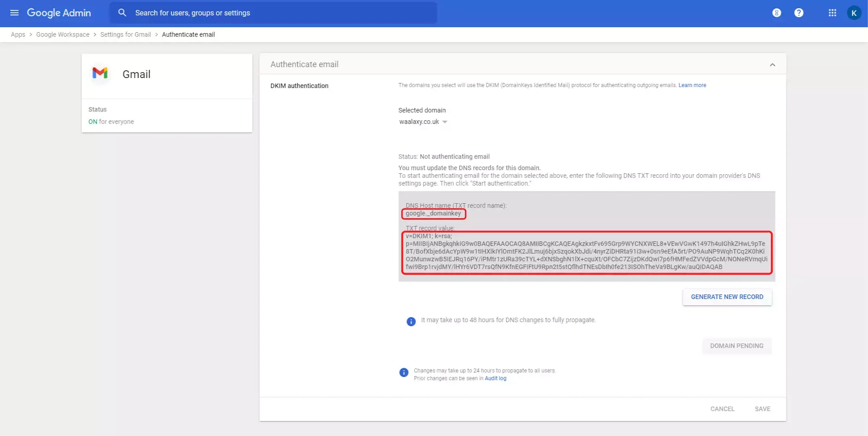The image size is (868, 436).
Task: Open the waalaxy.co.uk domain dropdown
Action: (423, 122)
